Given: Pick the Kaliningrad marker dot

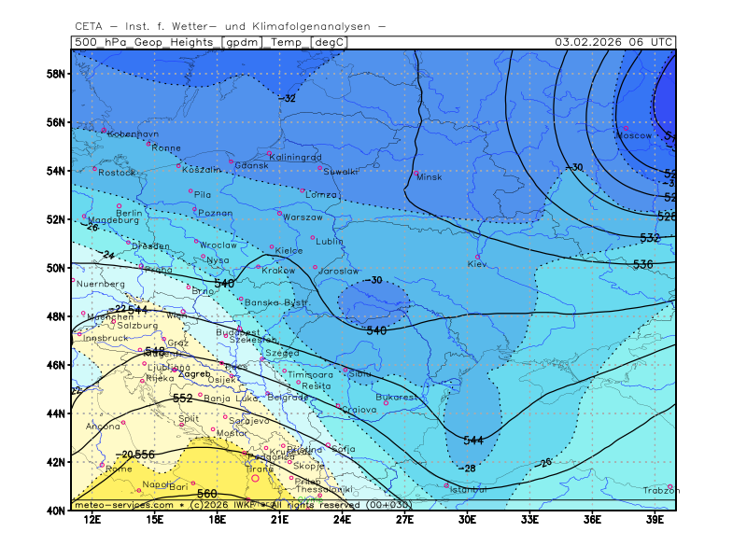Looking at the screenshot, I should pos(269,153).
